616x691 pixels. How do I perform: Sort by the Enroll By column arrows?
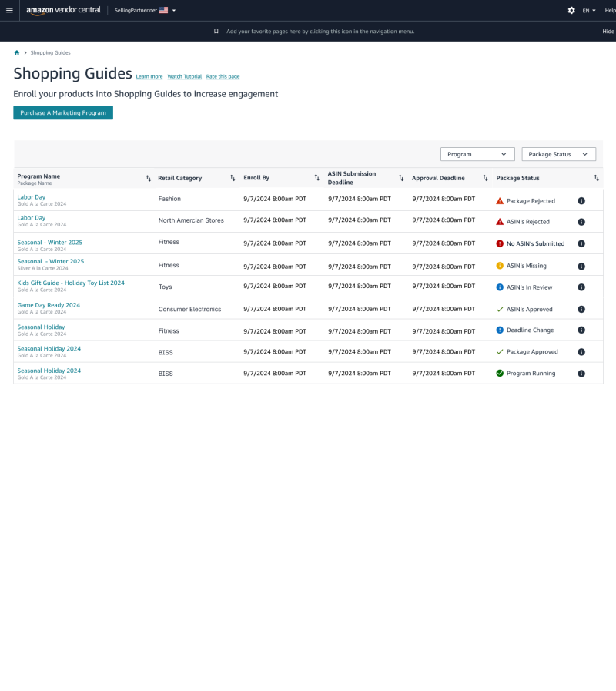[316, 178]
